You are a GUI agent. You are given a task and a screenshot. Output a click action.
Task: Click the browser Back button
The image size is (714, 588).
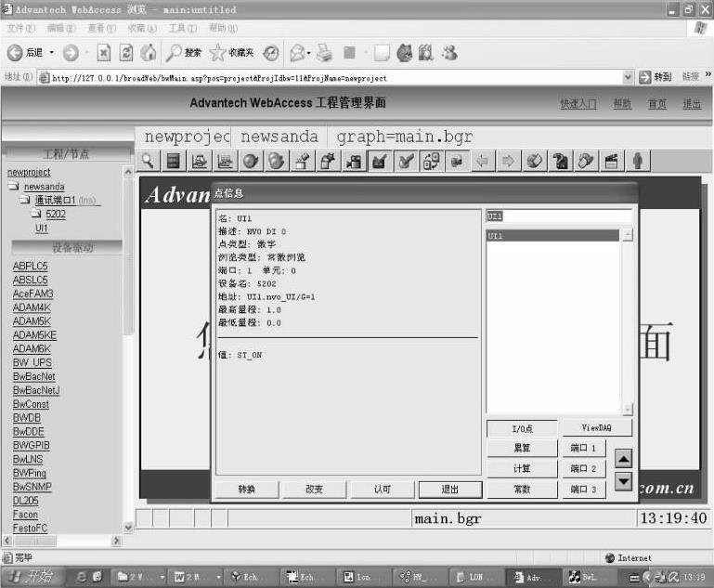pos(25,53)
